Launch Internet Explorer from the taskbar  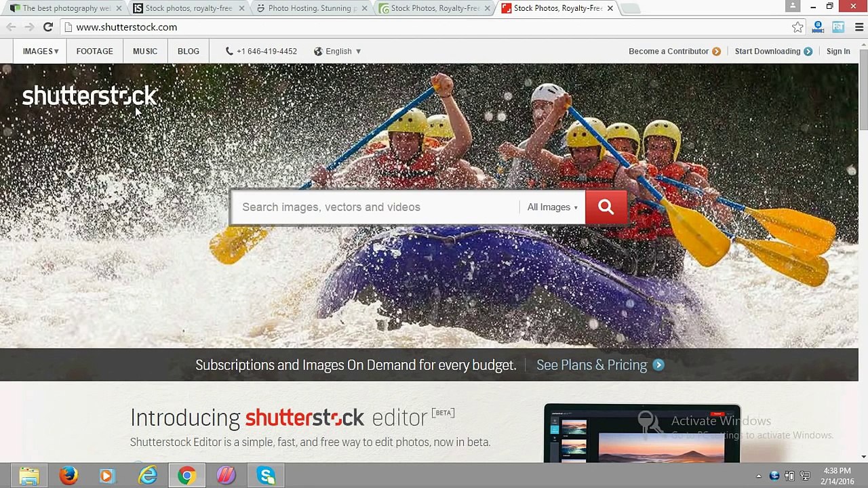(147, 476)
